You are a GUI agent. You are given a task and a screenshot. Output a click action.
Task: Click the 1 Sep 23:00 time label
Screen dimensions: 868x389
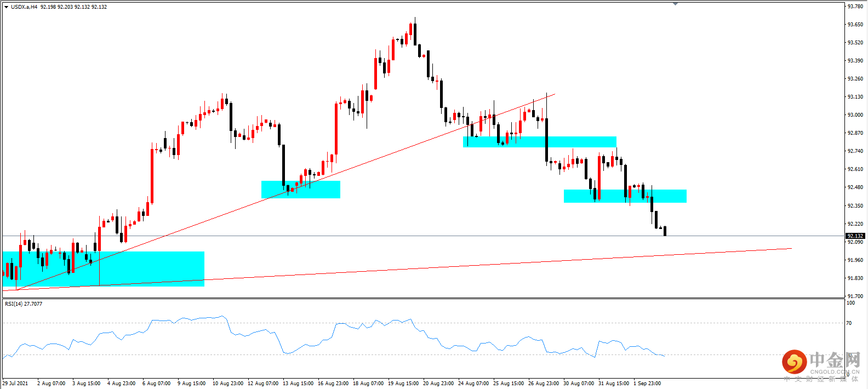pos(647,383)
